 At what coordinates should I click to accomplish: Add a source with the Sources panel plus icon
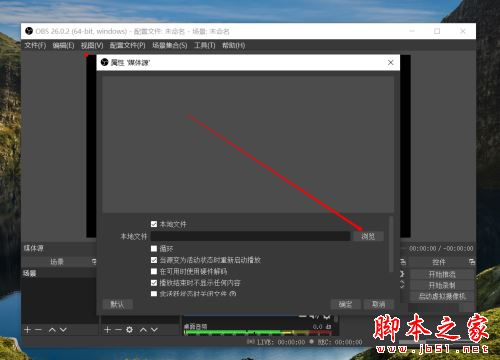(x=107, y=330)
